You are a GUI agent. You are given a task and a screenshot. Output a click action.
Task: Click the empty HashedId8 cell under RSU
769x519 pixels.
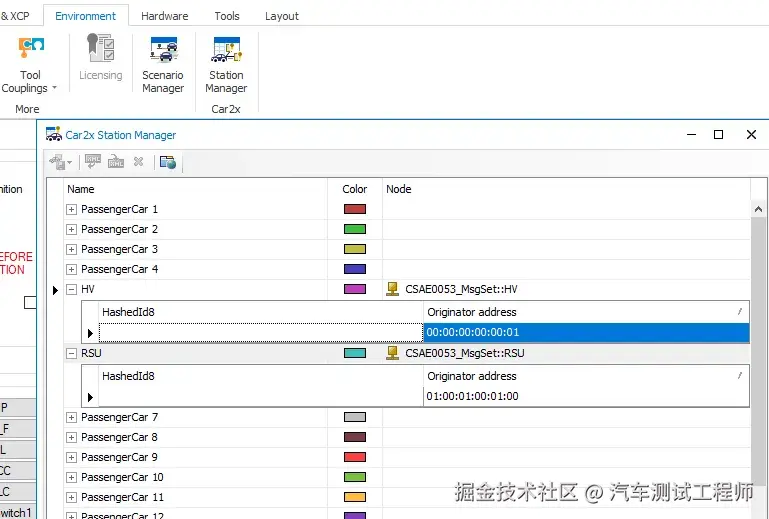tap(261, 396)
